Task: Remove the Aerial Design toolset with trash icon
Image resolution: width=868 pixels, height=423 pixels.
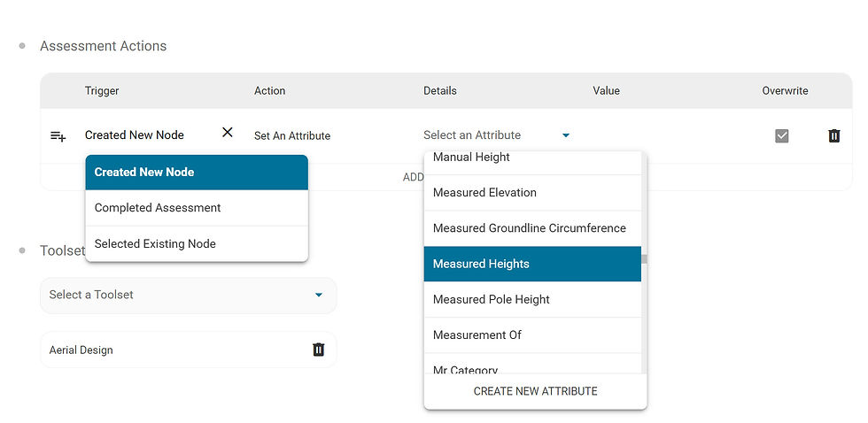Action: tap(318, 350)
